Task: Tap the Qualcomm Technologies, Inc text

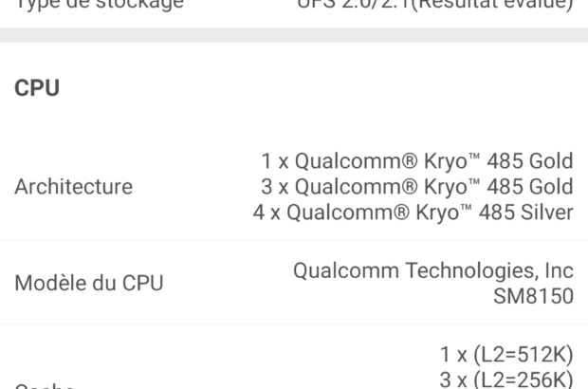Action: 432,270
